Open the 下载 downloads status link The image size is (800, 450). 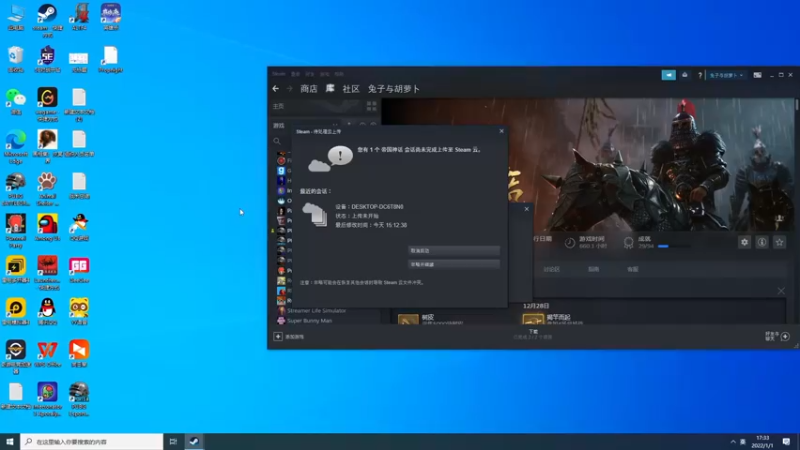[533, 334]
